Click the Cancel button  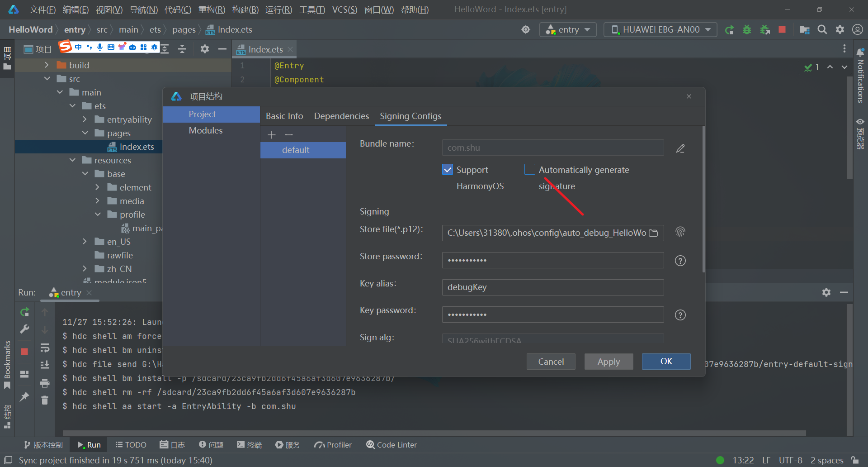pyautogui.click(x=551, y=362)
